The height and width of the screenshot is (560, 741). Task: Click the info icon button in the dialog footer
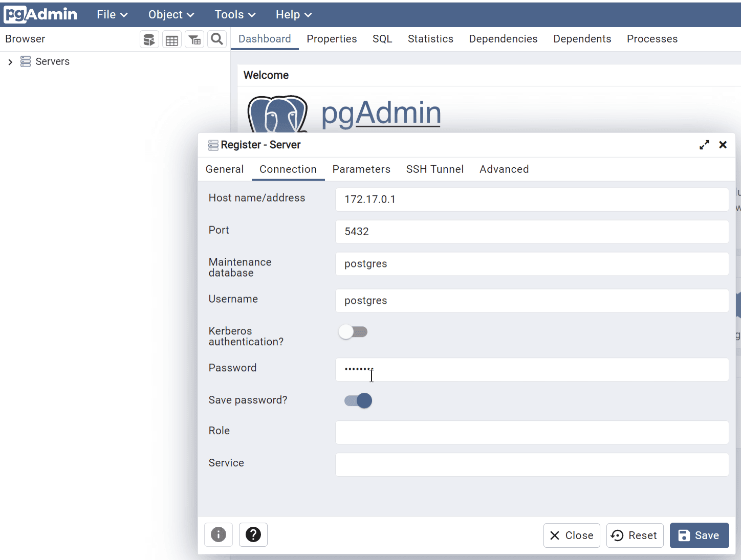pyautogui.click(x=219, y=534)
